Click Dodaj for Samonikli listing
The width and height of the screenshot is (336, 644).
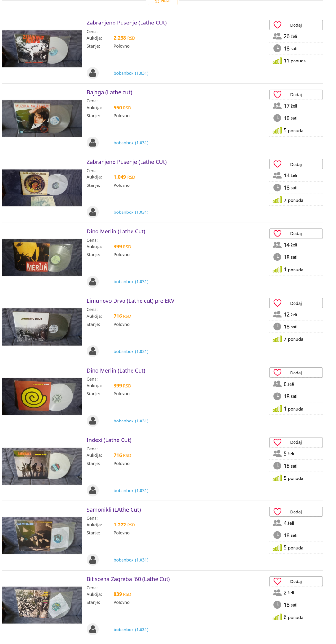(296, 512)
